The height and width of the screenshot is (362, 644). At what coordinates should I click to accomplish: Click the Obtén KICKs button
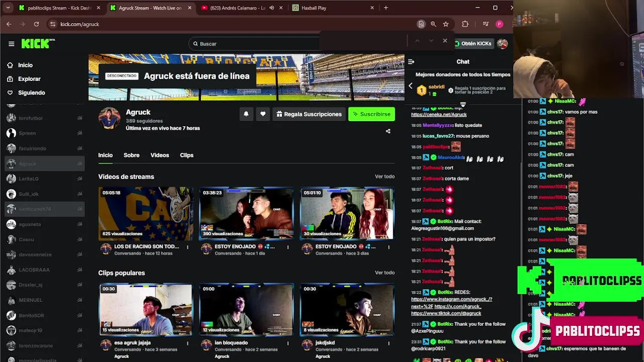point(473,44)
